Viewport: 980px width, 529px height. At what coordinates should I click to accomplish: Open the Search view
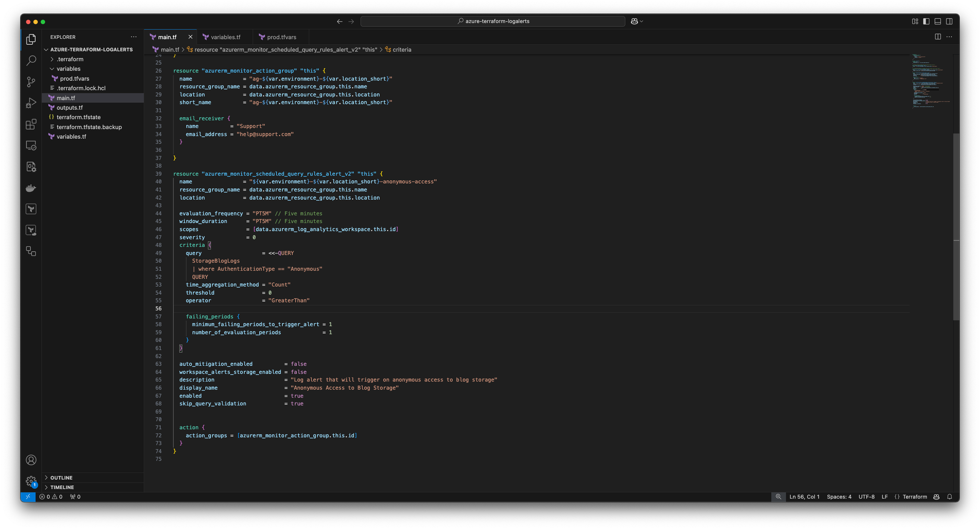coord(31,60)
